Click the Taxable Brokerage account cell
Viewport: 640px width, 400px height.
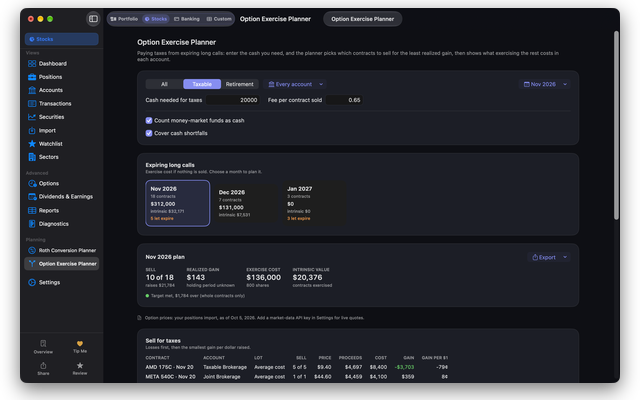tap(225, 367)
